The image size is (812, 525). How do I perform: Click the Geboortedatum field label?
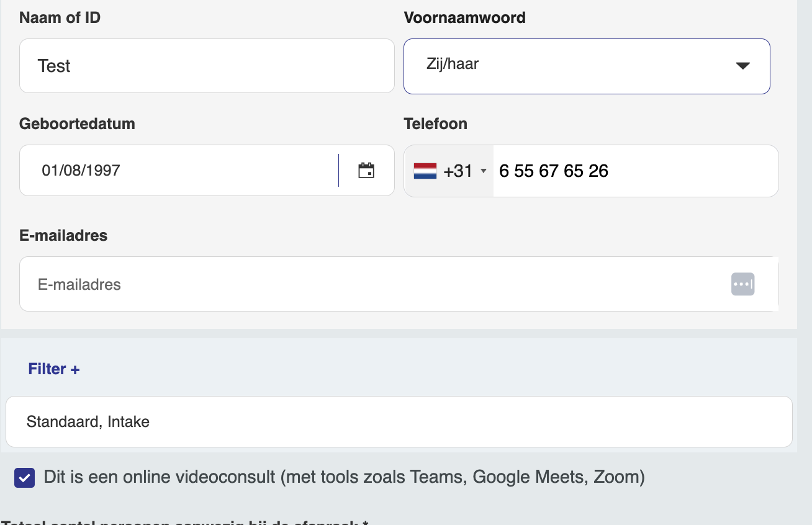click(77, 123)
